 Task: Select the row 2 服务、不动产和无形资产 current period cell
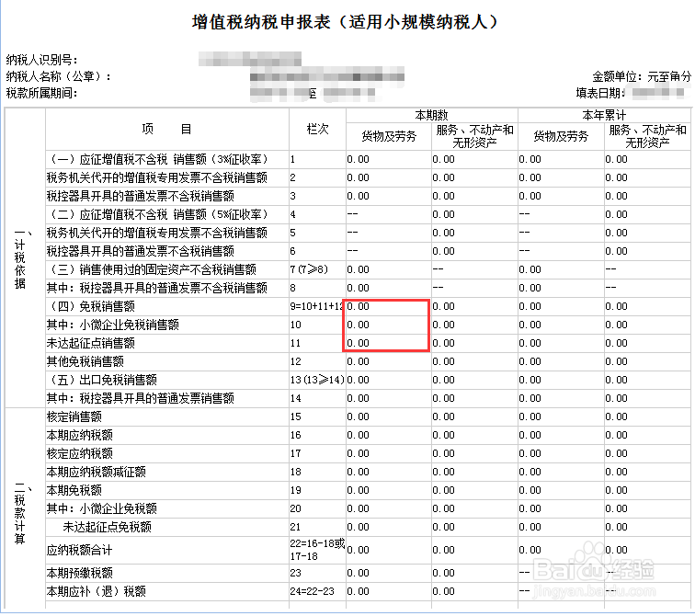pyautogui.click(x=474, y=177)
